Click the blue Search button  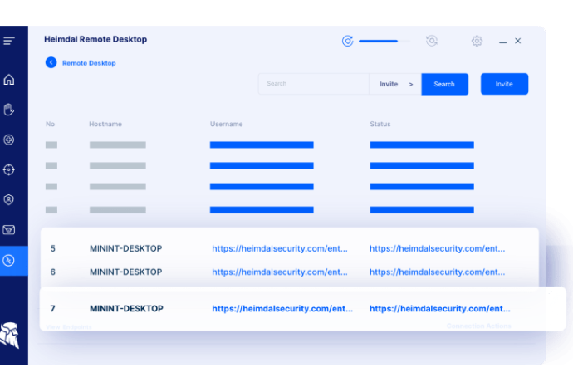coord(445,84)
